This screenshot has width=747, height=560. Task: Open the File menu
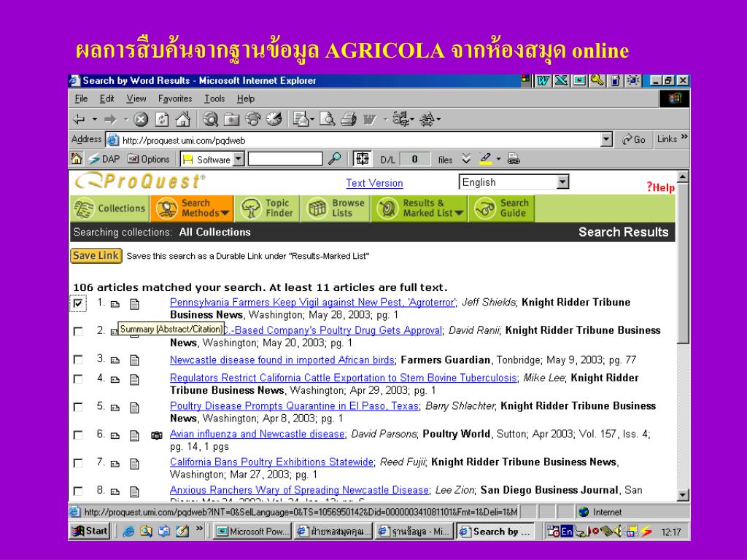tap(82, 98)
